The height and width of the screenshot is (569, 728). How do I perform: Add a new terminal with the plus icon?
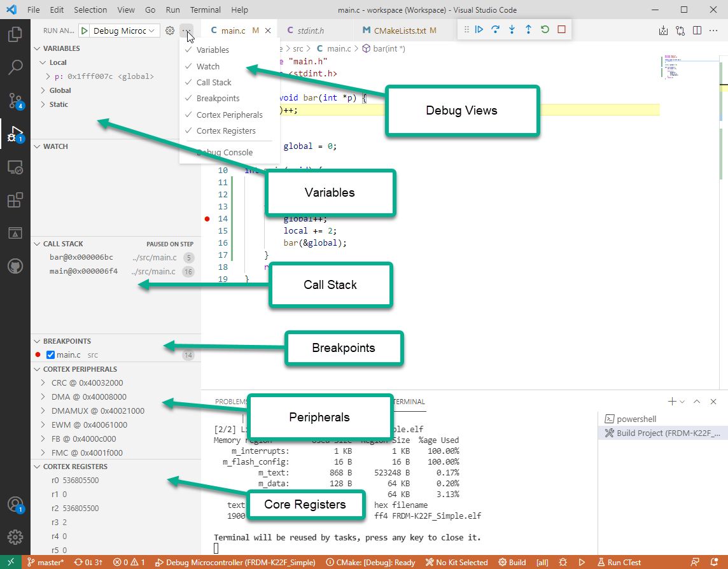point(672,402)
